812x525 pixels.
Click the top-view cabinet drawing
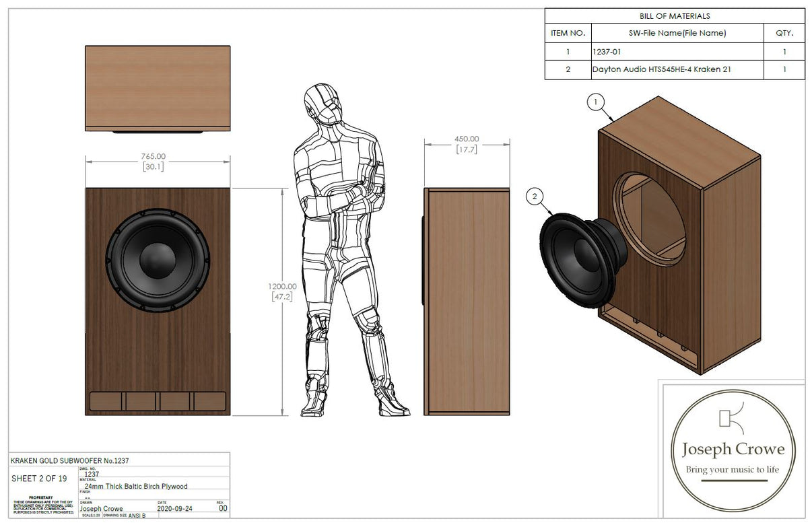point(156,87)
